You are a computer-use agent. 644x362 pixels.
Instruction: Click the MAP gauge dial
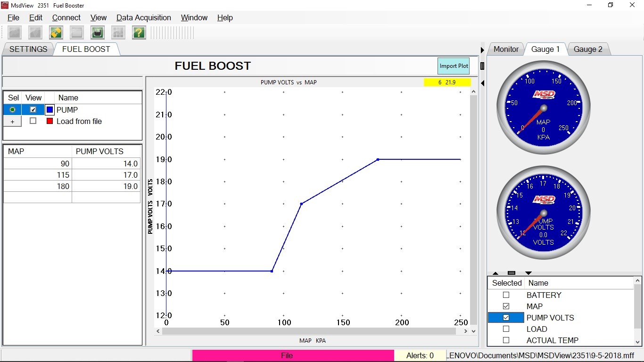tap(543, 107)
